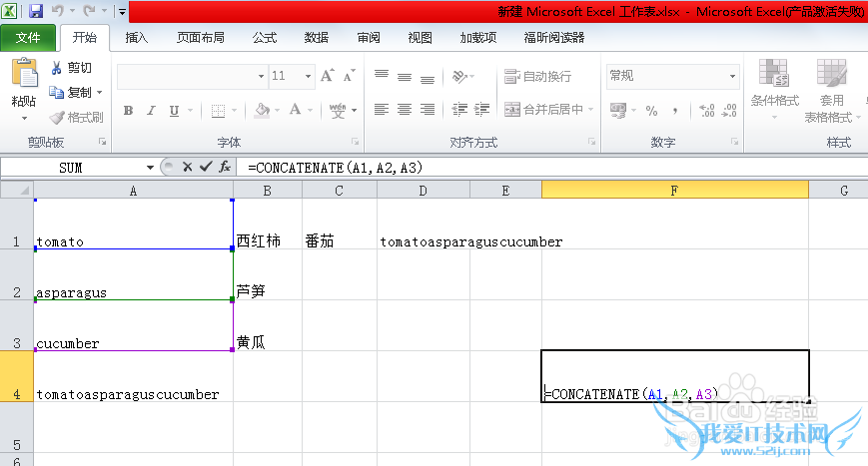Open Conditional Formatting (条件格式)
This screenshot has width=868, height=466.
click(x=774, y=85)
